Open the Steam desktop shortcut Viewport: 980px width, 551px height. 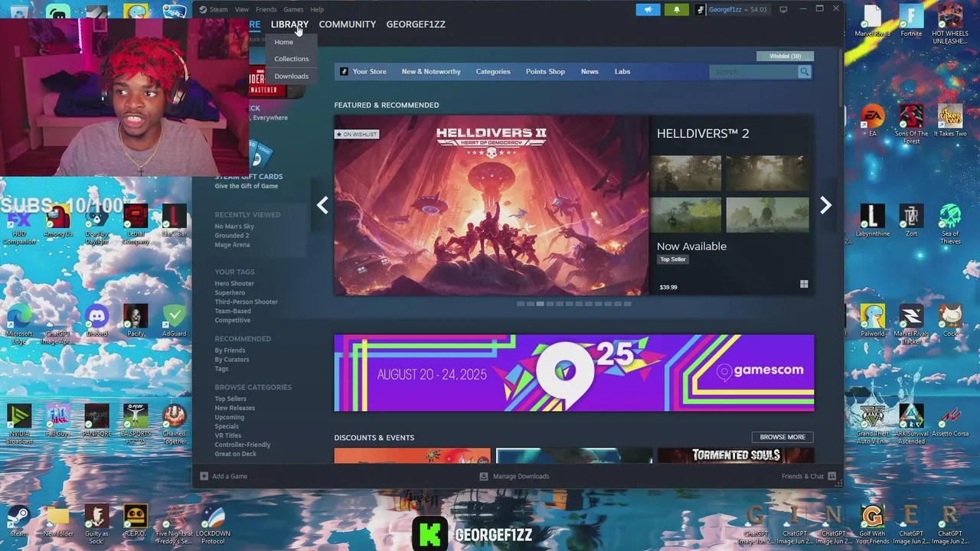(x=19, y=520)
